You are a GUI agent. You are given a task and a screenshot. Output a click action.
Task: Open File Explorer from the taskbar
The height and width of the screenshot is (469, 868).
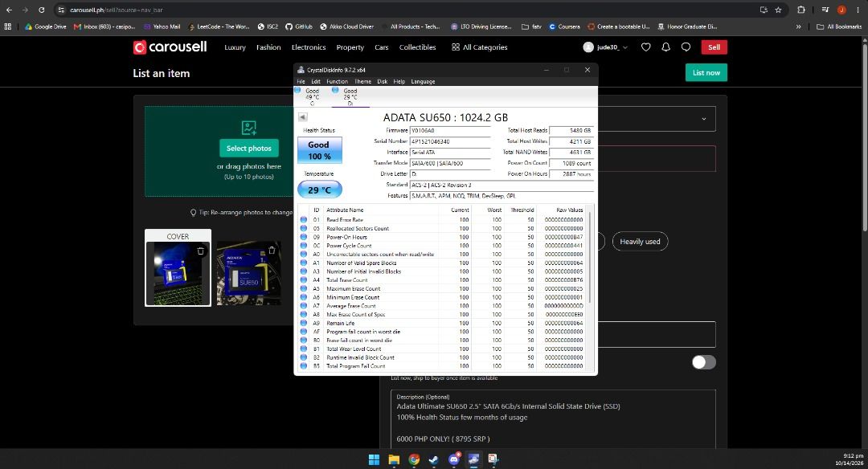click(x=394, y=459)
